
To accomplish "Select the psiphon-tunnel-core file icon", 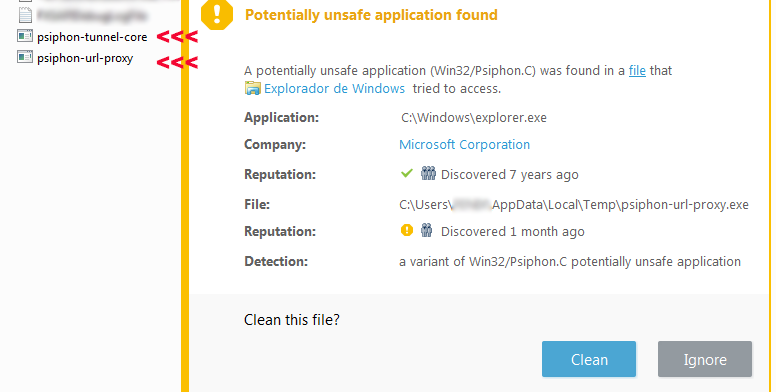I will tap(25, 36).
